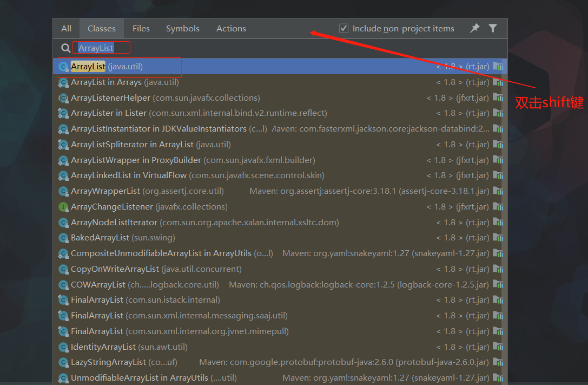The width and height of the screenshot is (588, 385).
Task: Select the Classes tab
Action: pyautogui.click(x=102, y=29)
